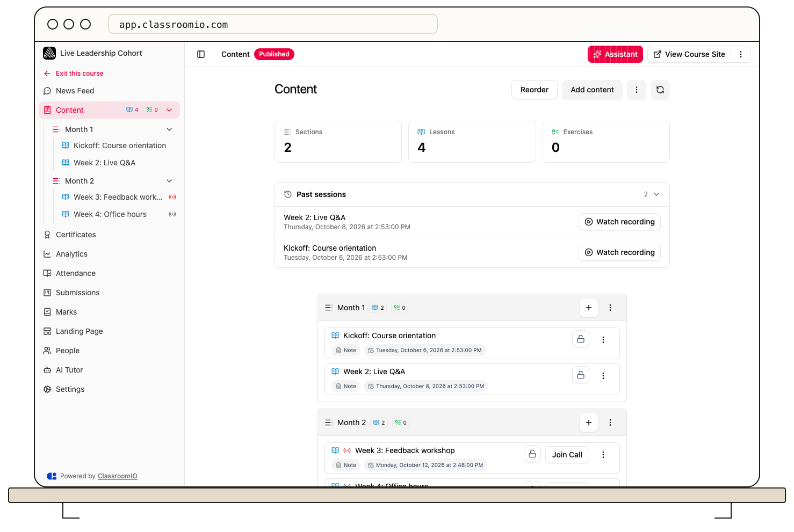Viewport: 794px width, 532px height.
Task: Collapse the Past sessions panel
Action: [656, 194]
